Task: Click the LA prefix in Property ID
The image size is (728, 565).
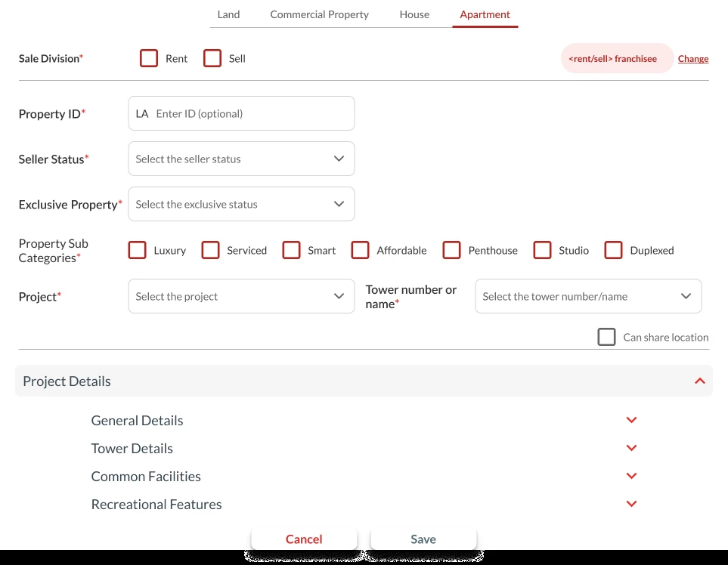Action: [x=142, y=113]
